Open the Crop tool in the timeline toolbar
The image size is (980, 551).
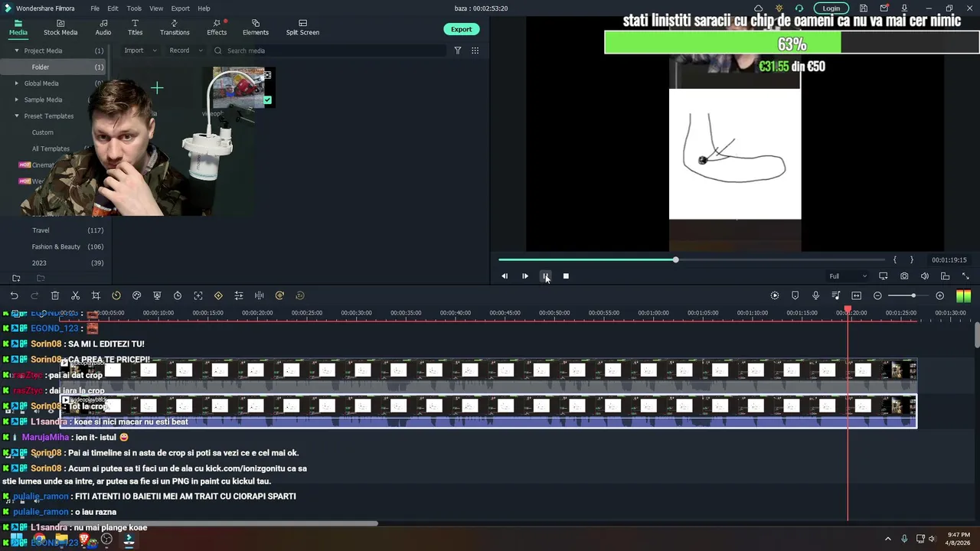click(x=96, y=295)
